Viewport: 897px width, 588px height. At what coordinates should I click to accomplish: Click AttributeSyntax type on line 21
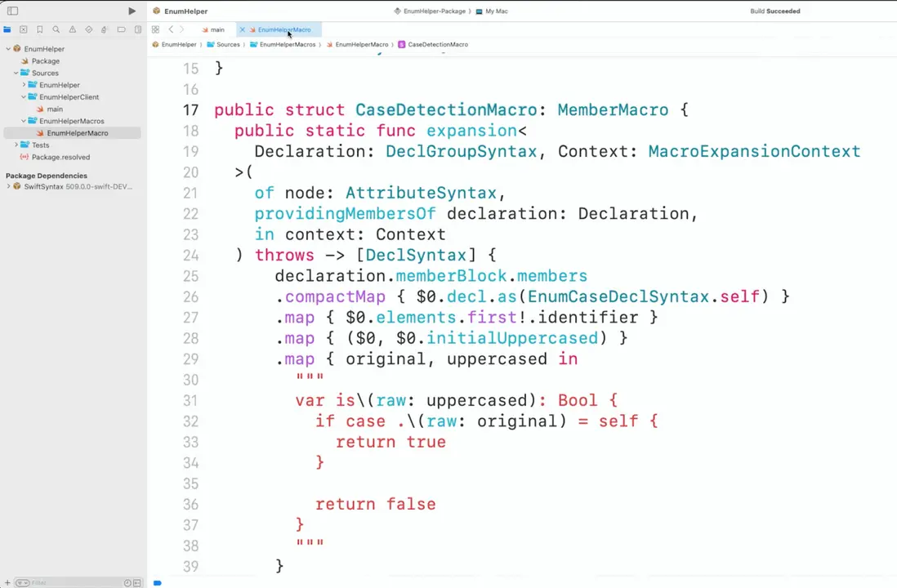coord(421,194)
